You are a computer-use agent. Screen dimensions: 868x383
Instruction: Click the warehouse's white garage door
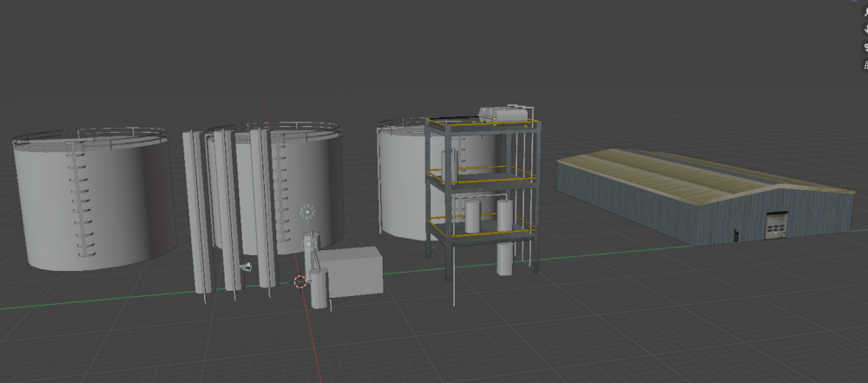click(x=774, y=225)
